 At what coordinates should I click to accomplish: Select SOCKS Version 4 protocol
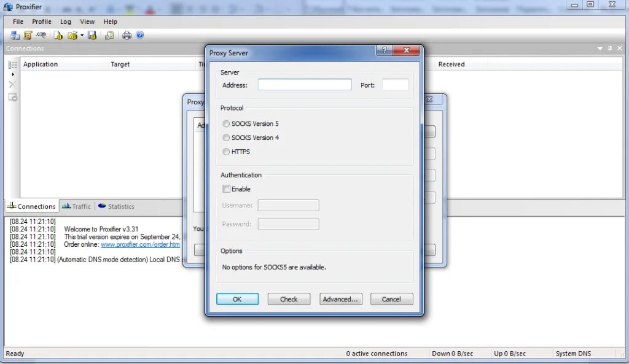coord(251,137)
